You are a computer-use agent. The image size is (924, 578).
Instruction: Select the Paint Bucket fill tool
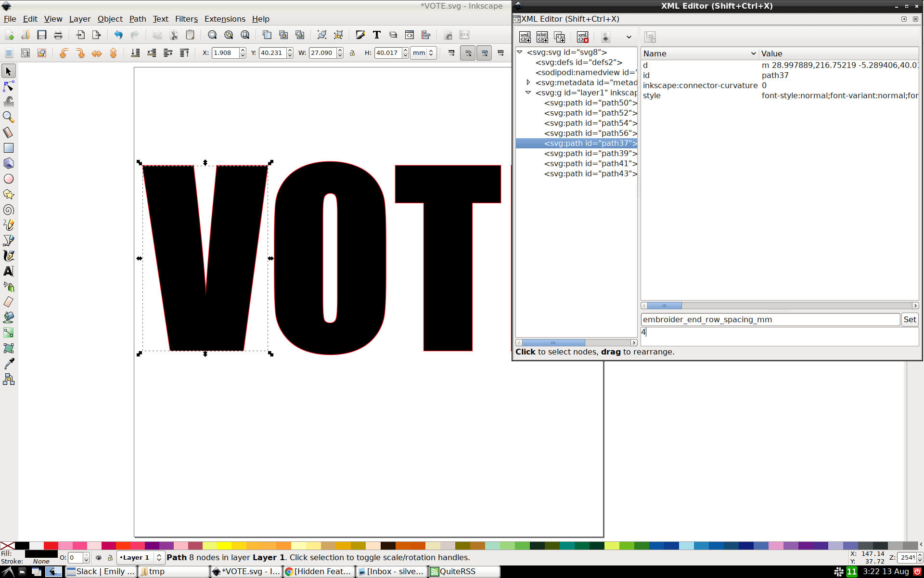click(9, 317)
